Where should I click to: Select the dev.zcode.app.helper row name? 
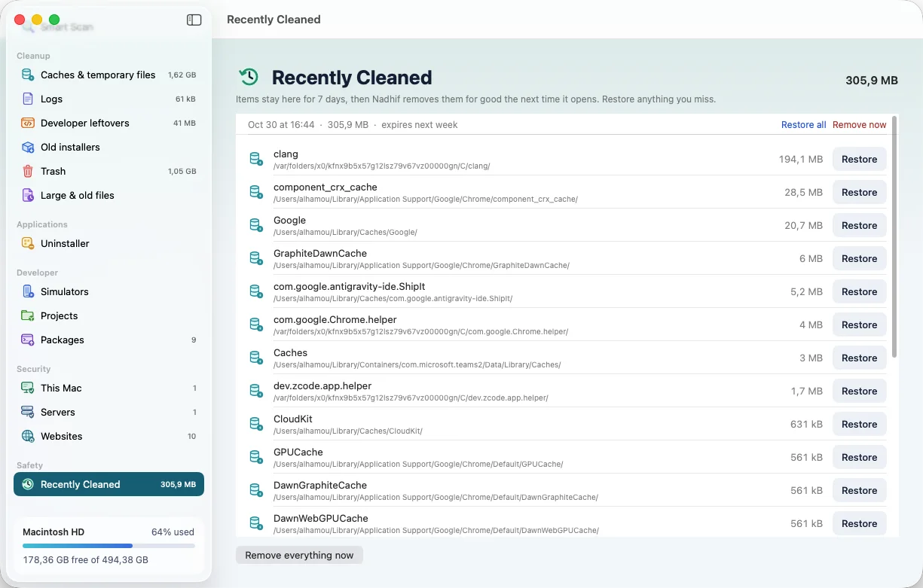coord(322,385)
